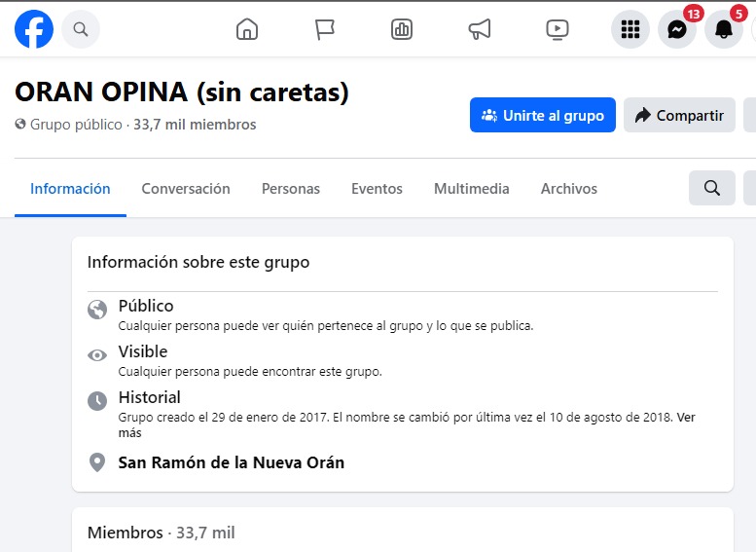Click the megaphone ads icon
This screenshot has height=552, width=756.
480,29
